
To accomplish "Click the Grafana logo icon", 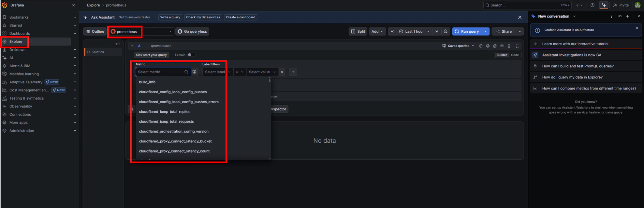I will click(5, 5).
